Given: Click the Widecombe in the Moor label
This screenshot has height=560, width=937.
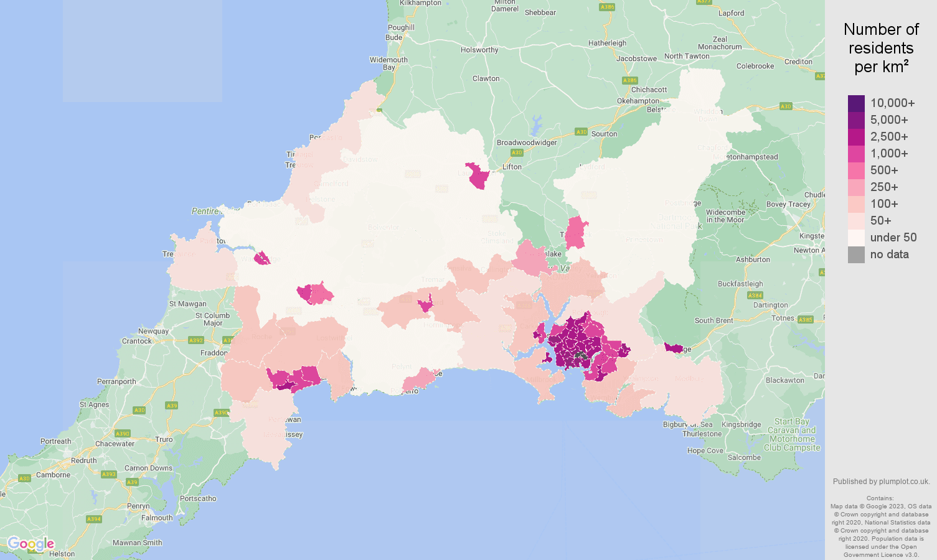Looking at the screenshot, I should click(725, 216).
